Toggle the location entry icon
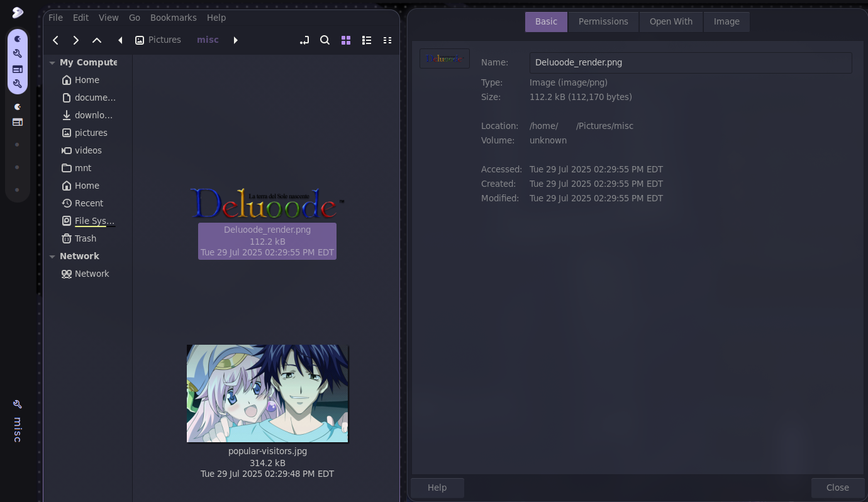This screenshot has width=868, height=502. pos(304,40)
